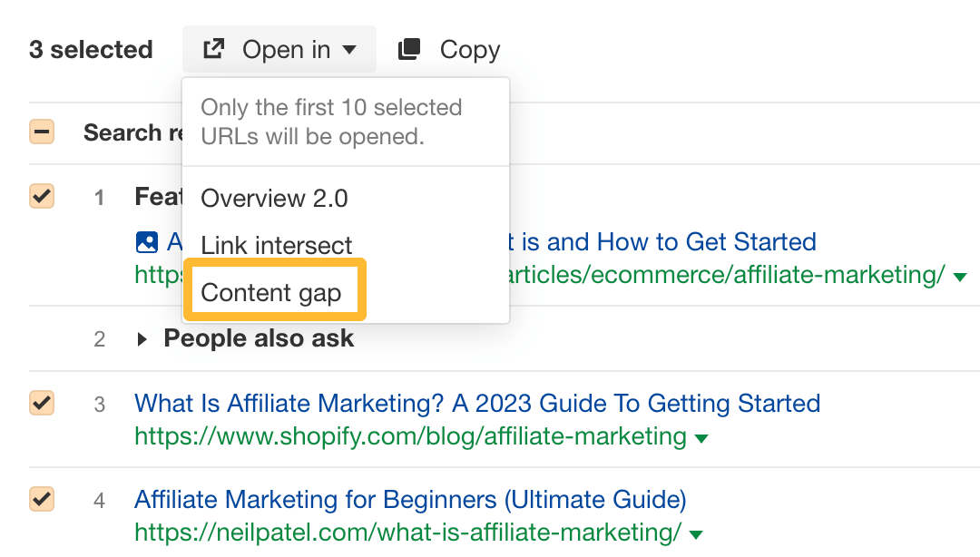The width and height of the screenshot is (980, 557).
Task: Click the copy pages icon beside Copy label
Action: pyautogui.click(x=407, y=49)
